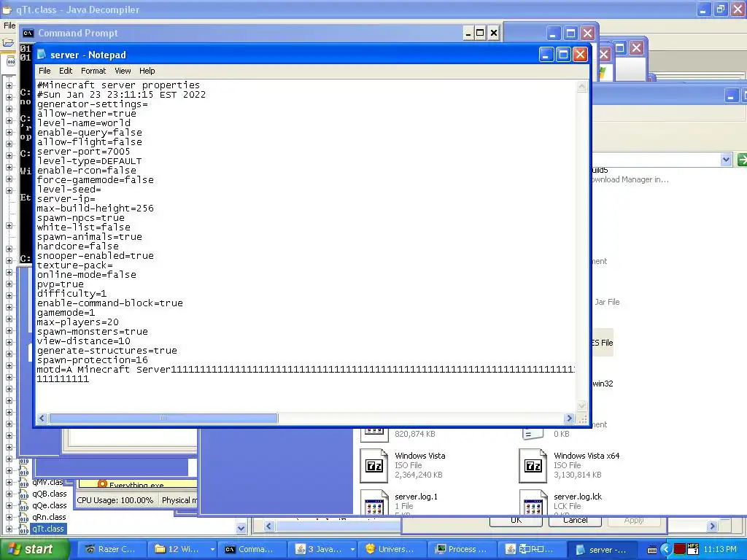Select qRn.class in the class tree
This screenshot has width=747, height=560.
tap(49, 517)
